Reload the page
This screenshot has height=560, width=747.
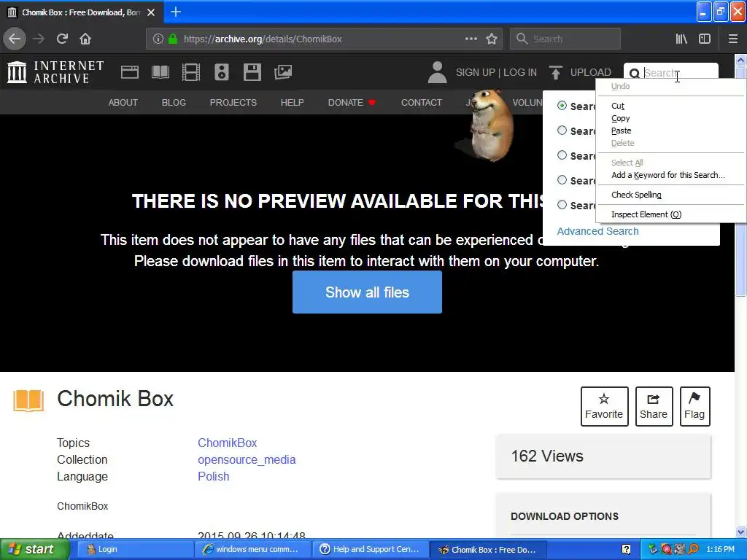[62, 39]
